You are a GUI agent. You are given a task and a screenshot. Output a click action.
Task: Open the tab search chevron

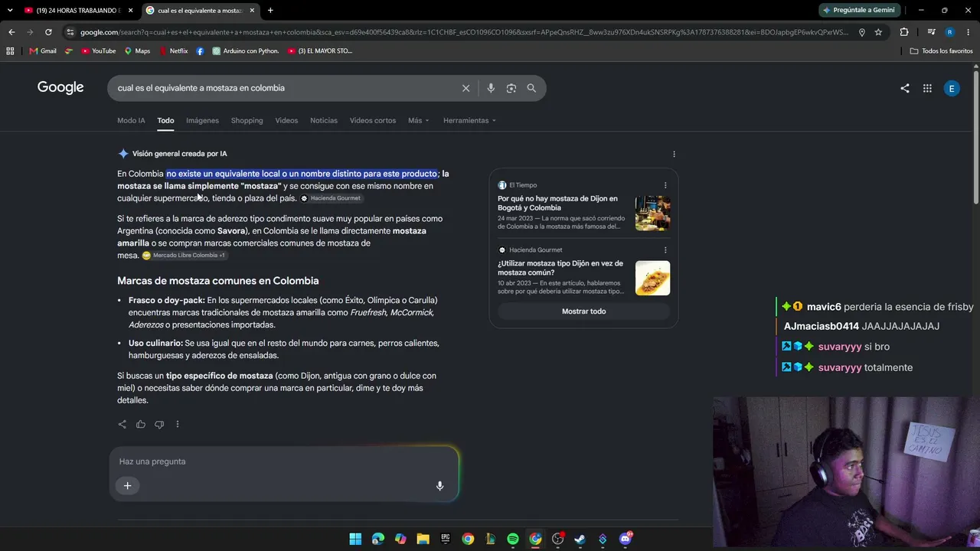click(9, 11)
